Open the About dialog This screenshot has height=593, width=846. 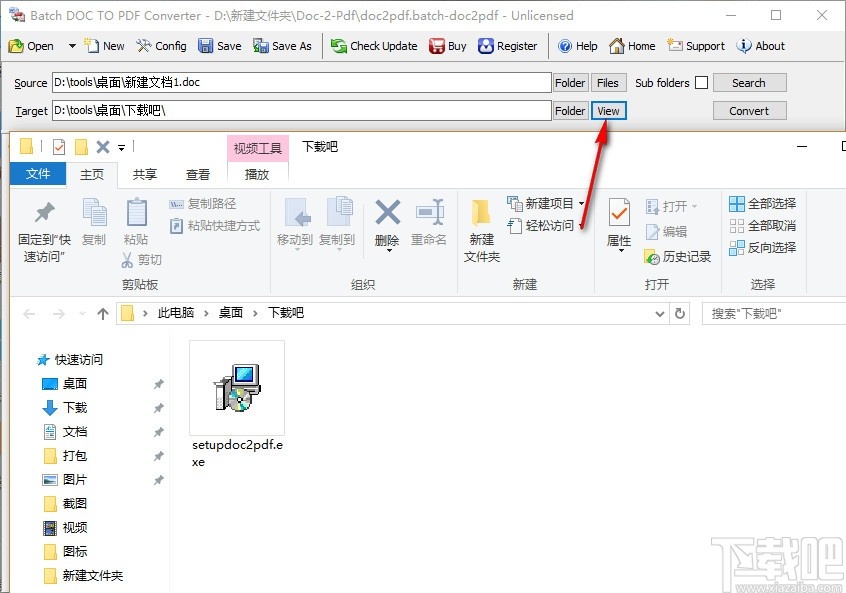[761, 46]
